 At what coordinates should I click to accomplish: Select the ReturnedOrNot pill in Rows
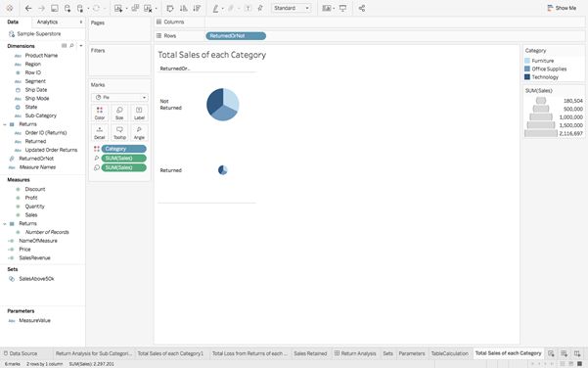point(236,36)
